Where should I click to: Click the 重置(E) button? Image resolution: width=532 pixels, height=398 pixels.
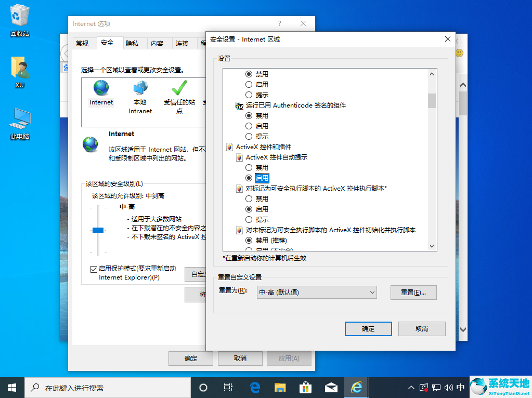pyautogui.click(x=413, y=292)
